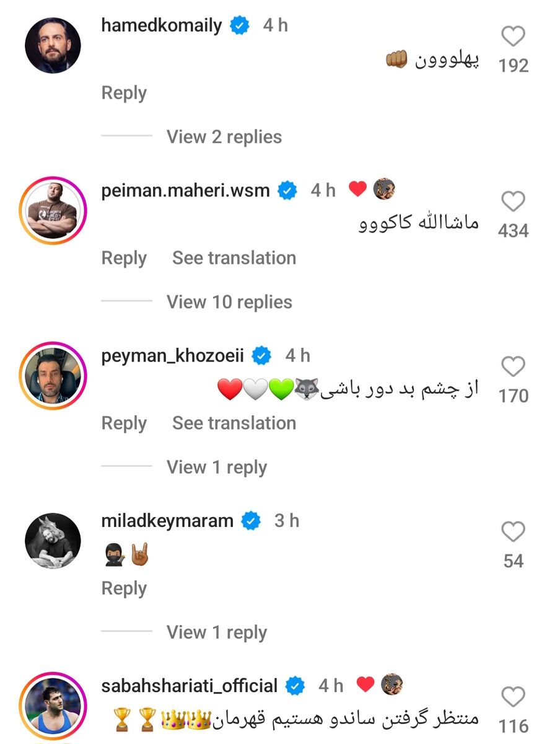The height and width of the screenshot is (744, 560).
Task: Click peyman_khozoeii's verified badge icon
Action: coord(262,355)
